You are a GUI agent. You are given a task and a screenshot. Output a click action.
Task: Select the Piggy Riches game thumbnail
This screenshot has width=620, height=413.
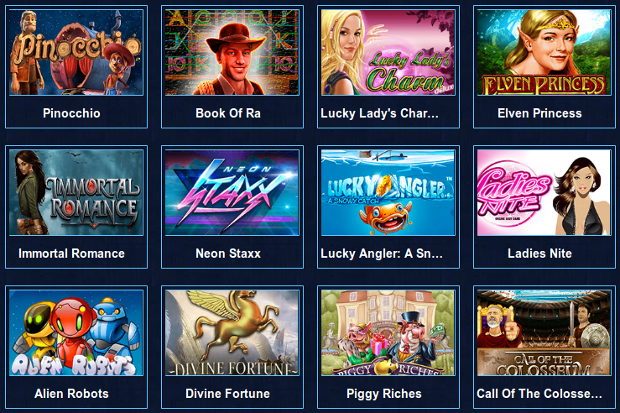pyautogui.click(x=388, y=333)
